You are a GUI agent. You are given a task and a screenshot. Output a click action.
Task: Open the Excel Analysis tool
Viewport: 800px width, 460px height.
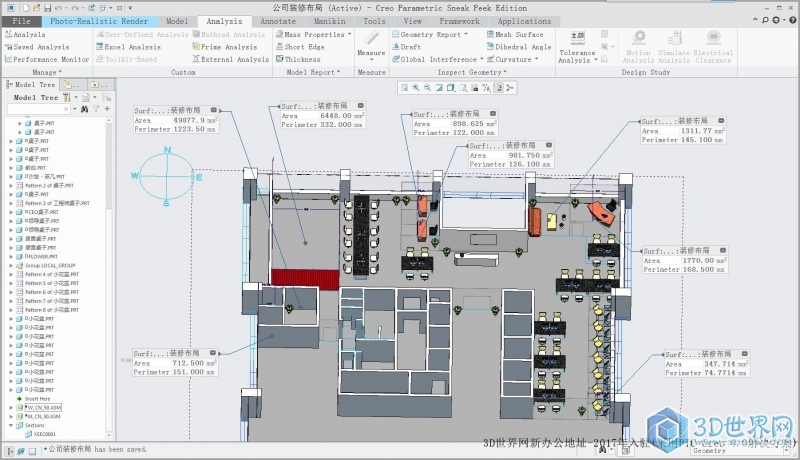(x=131, y=47)
